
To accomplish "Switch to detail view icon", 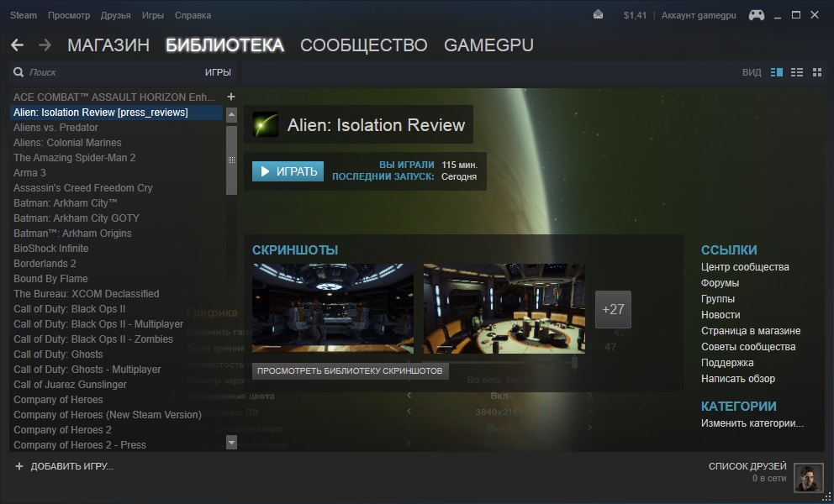I will (777, 72).
